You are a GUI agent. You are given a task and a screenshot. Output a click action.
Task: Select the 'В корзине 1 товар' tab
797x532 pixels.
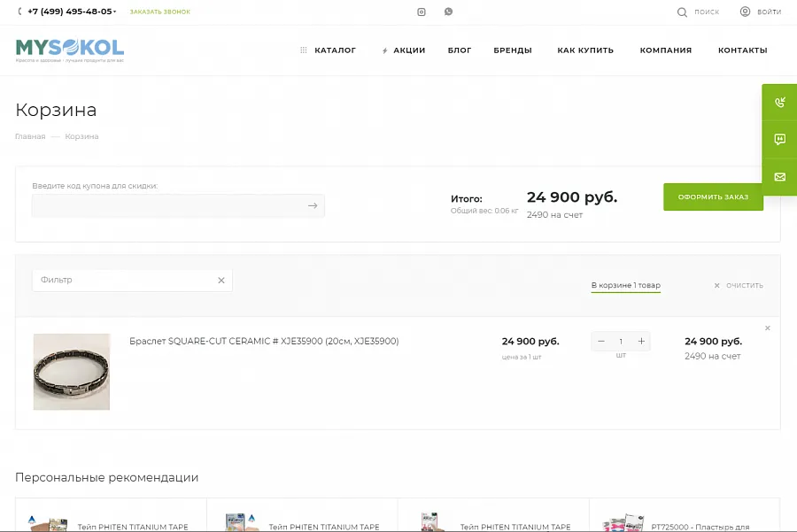[626, 286]
